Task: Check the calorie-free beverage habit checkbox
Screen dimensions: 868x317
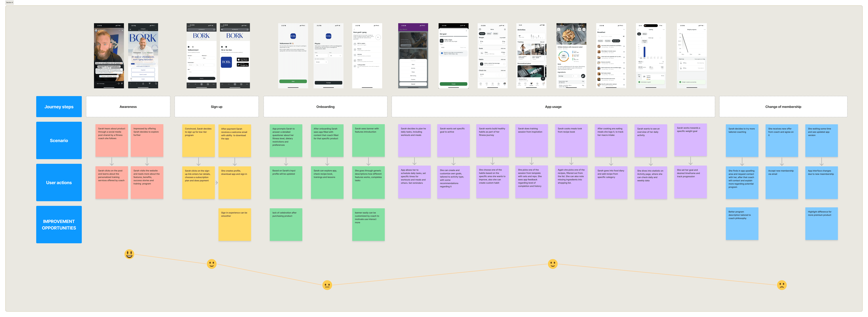Action: (504, 64)
